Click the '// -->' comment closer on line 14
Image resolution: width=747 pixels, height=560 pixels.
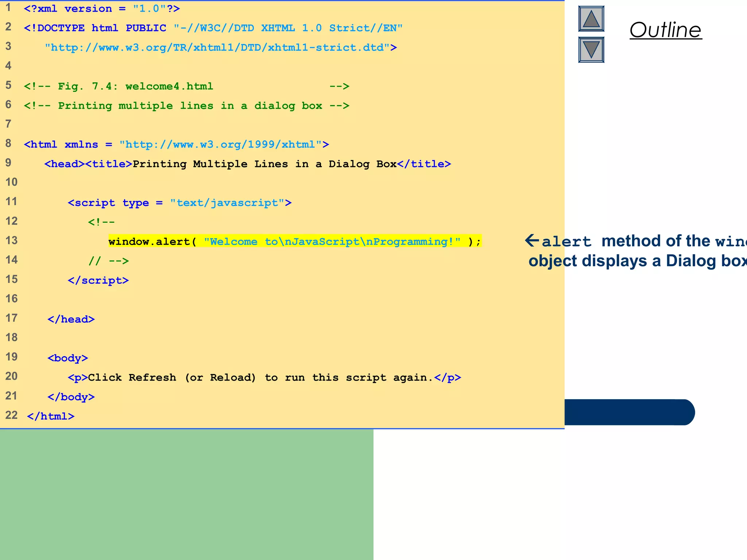[x=109, y=261]
